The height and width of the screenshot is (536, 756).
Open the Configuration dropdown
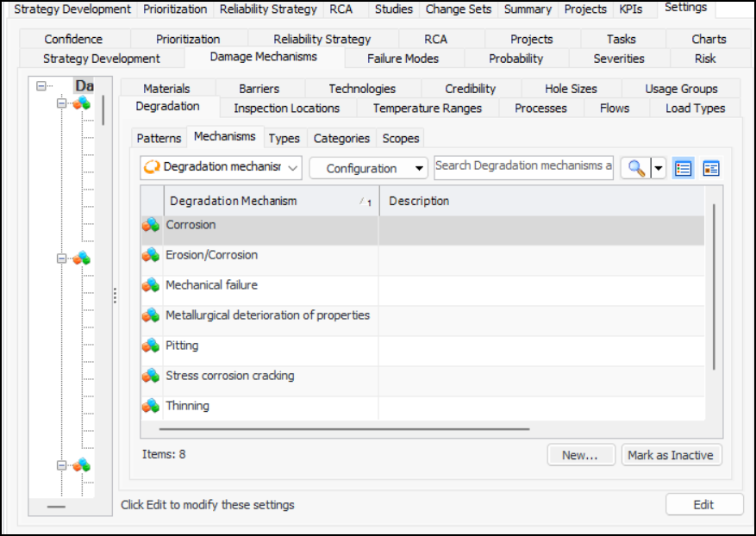(x=368, y=168)
